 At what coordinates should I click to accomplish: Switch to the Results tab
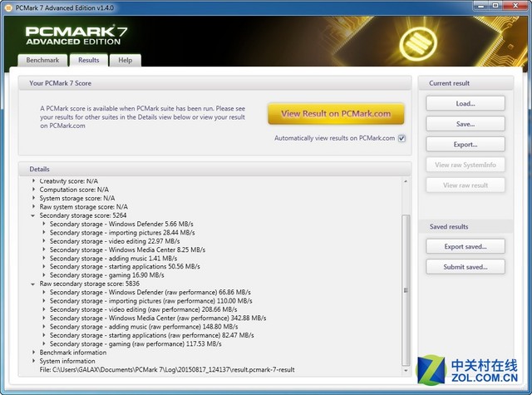coord(89,61)
